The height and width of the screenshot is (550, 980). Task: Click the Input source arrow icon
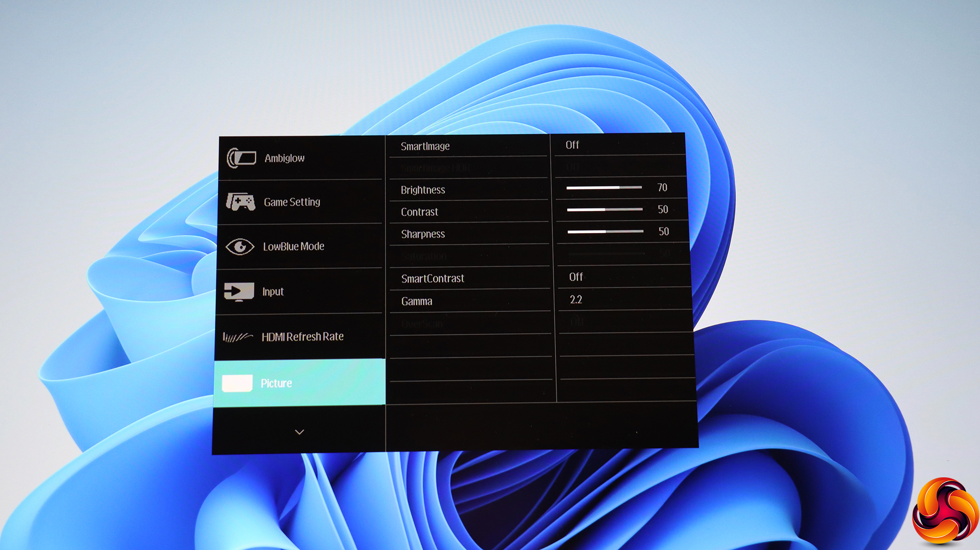coord(239,291)
